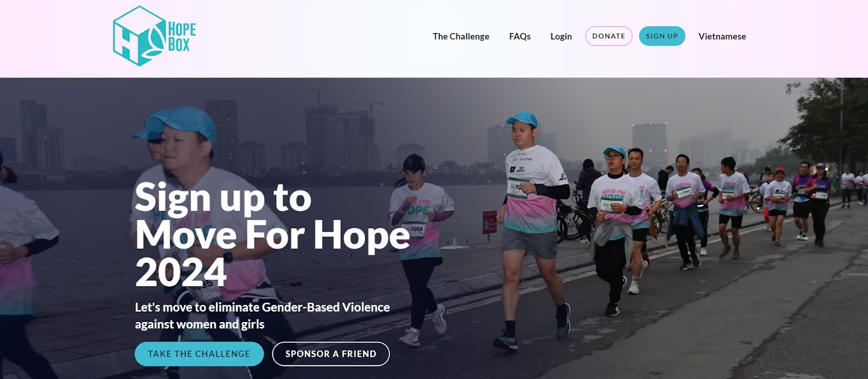Select the teal SIGN UP button

click(662, 36)
